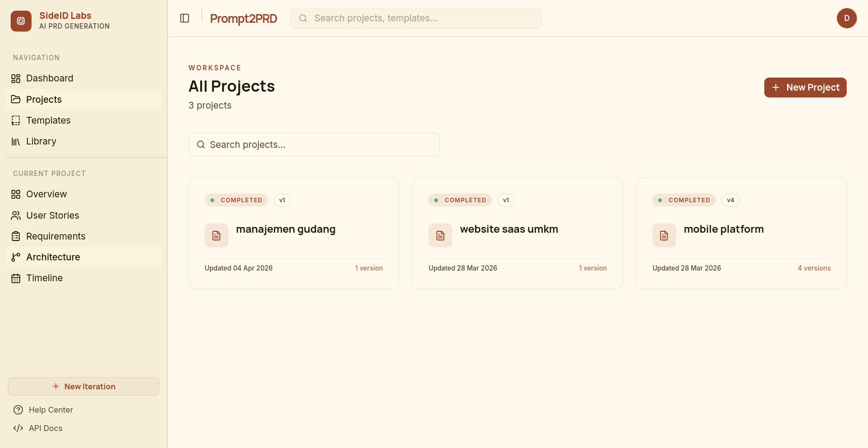Image resolution: width=868 pixels, height=448 pixels.
Task: Toggle the sidebar collapse icon next to Prompt2PRD
Action: pyautogui.click(x=185, y=18)
